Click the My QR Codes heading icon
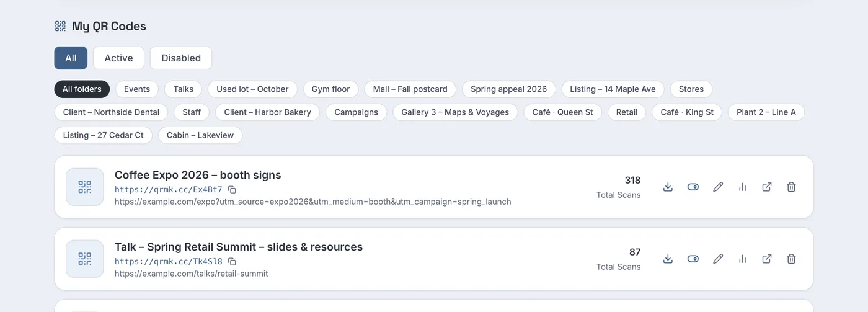 click(x=60, y=26)
